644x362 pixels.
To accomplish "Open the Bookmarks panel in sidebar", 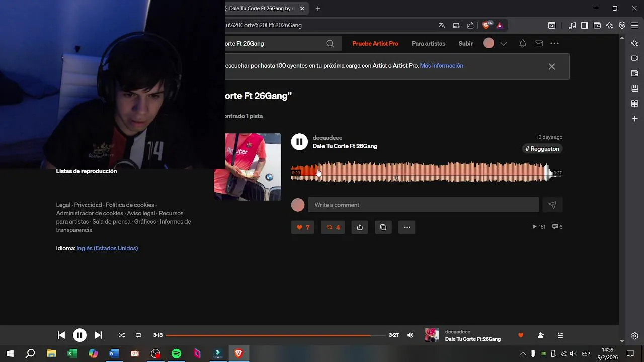I will pyautogui.click(x=635, y=88).
